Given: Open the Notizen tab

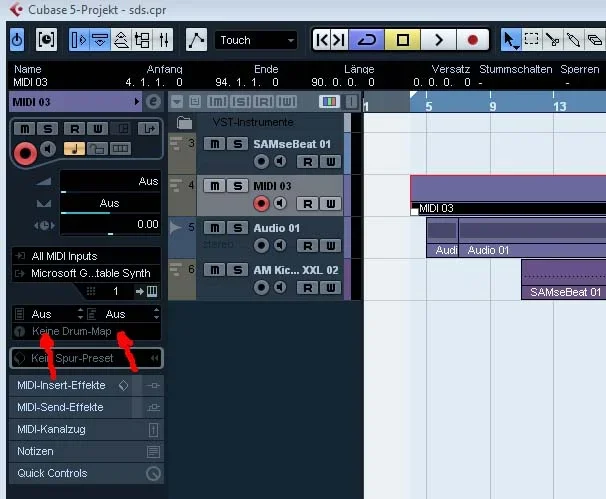Looking at the screenshot, I should [86, 451].
